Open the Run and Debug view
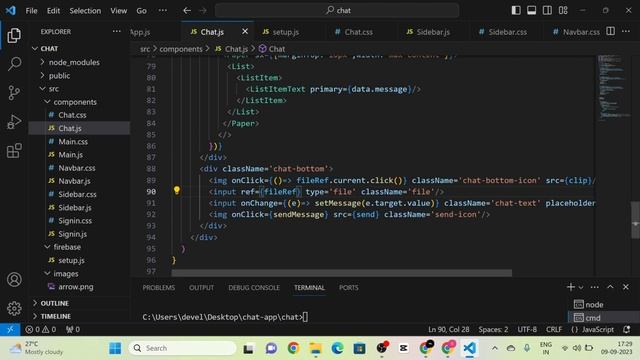The width and height of the screenshot is (640, 360). 14,122
